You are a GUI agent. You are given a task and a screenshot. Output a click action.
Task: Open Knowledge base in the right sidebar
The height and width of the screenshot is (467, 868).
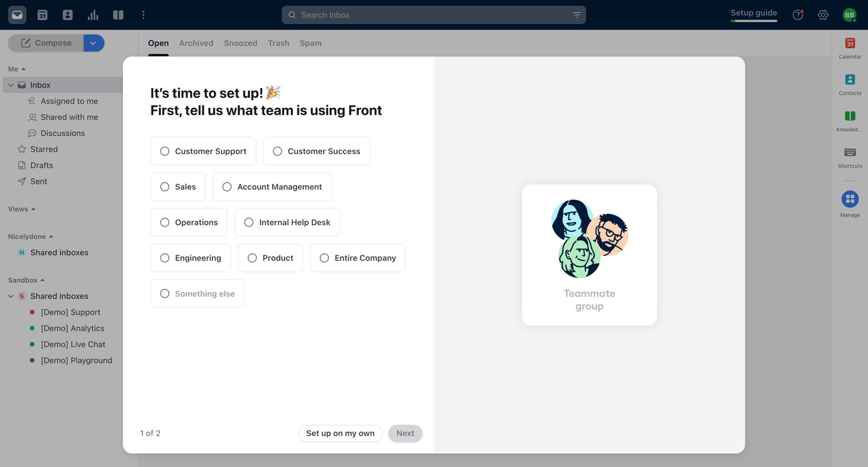(850, 120)
